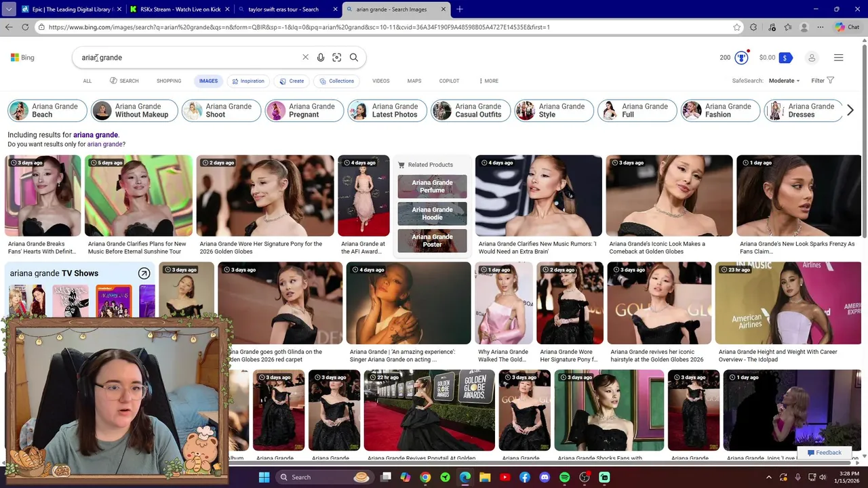The height and width of the screenshot is (488, 868).
Task: Open the account profile icon
Action: pos(812,58)
